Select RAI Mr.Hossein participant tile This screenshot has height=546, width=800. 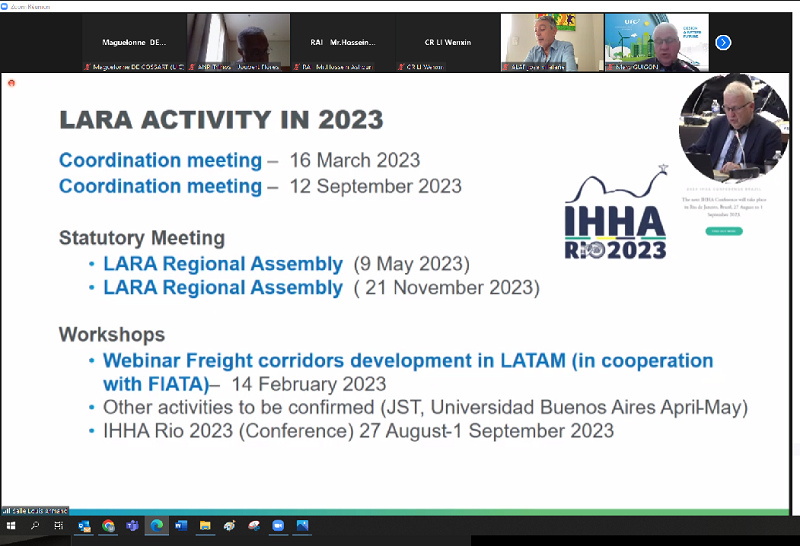tap(343, 42)
